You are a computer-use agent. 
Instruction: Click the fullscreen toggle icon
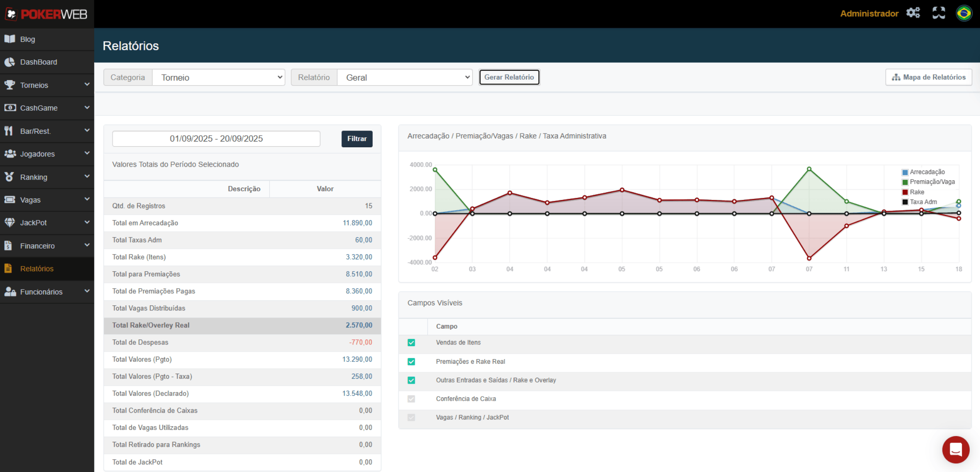pos(939,13)
